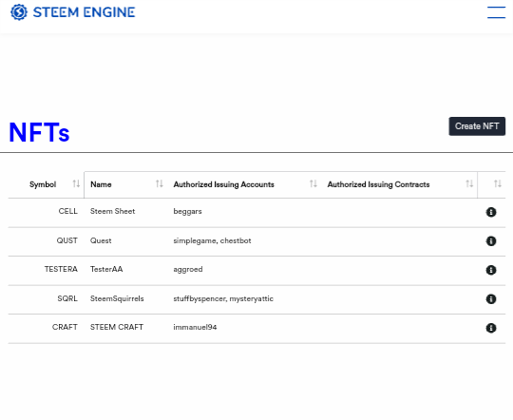Open info for the CELL NFT
513x420 pixels.
click(x=491, y=212)
